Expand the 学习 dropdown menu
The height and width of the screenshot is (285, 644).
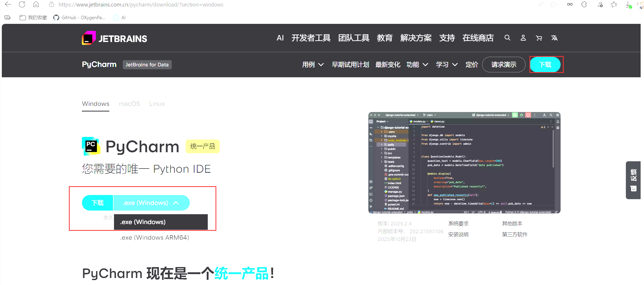[447, 65]
